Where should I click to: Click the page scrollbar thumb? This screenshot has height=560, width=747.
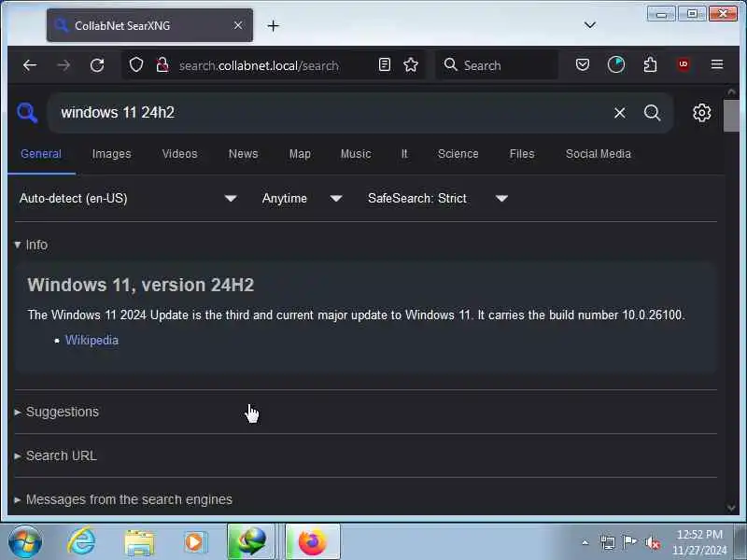[x=731, y=115]
